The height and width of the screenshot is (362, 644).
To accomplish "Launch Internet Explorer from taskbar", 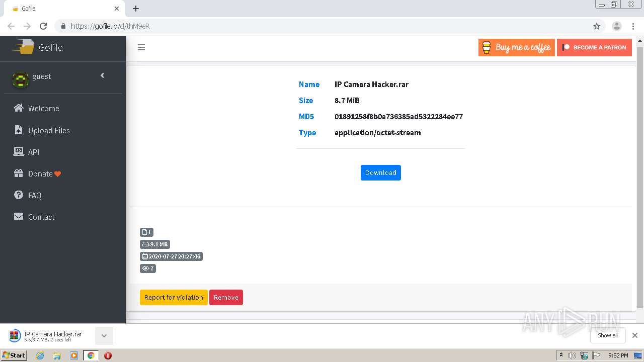I will coord(40,355).
